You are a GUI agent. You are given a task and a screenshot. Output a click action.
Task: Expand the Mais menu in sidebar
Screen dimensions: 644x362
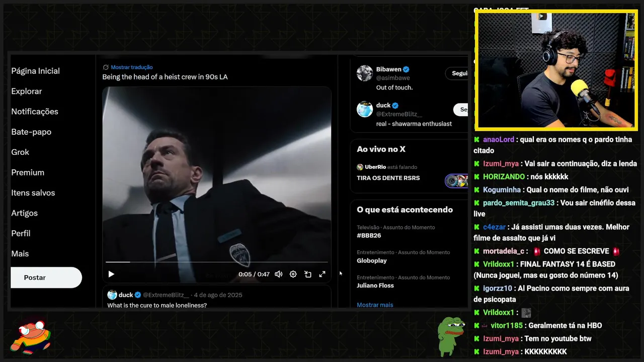(20, 254)
